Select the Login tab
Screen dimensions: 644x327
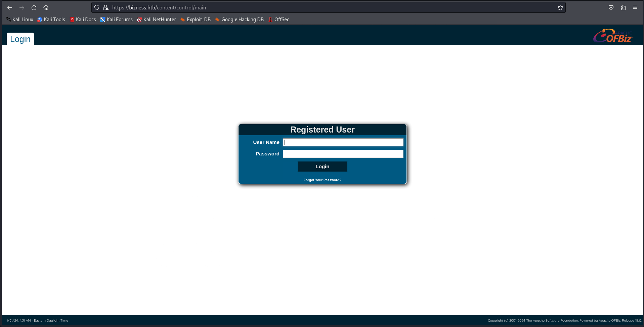20,39
